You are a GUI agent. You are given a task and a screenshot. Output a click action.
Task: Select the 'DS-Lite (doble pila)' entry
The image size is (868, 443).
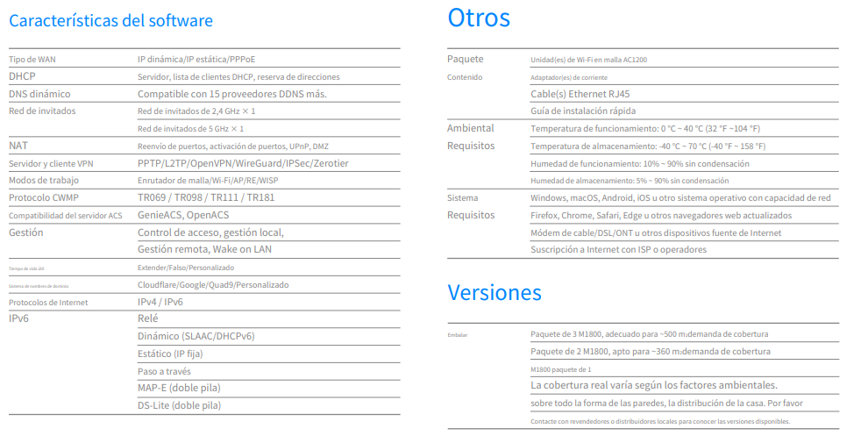(x=179, y=405)
